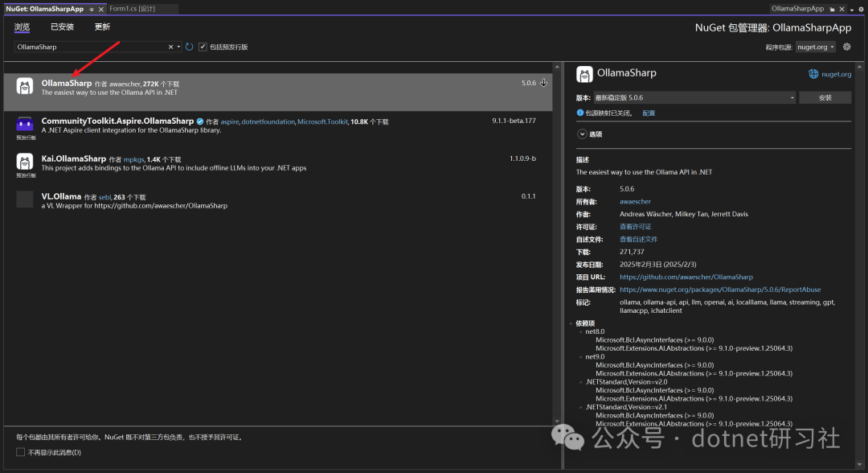
Task: Collapse the net8.0 dependency group
Action: tap(581, 331)
